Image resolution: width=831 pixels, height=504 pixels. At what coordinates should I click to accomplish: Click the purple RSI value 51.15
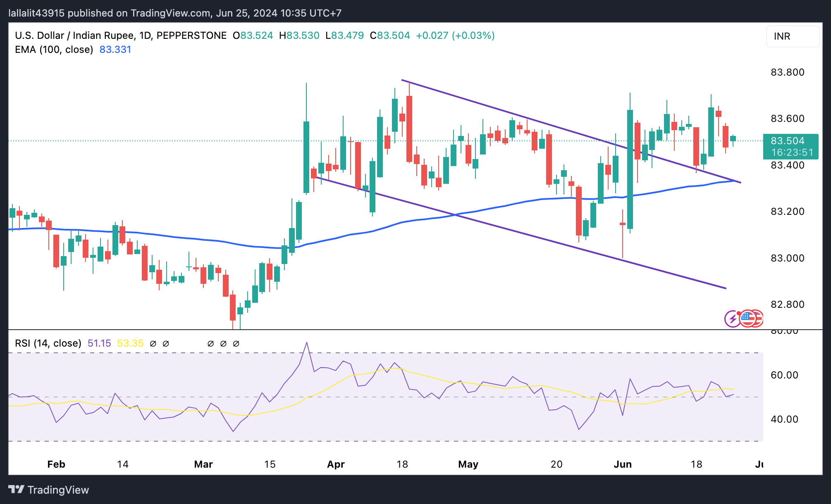point(99,343)
